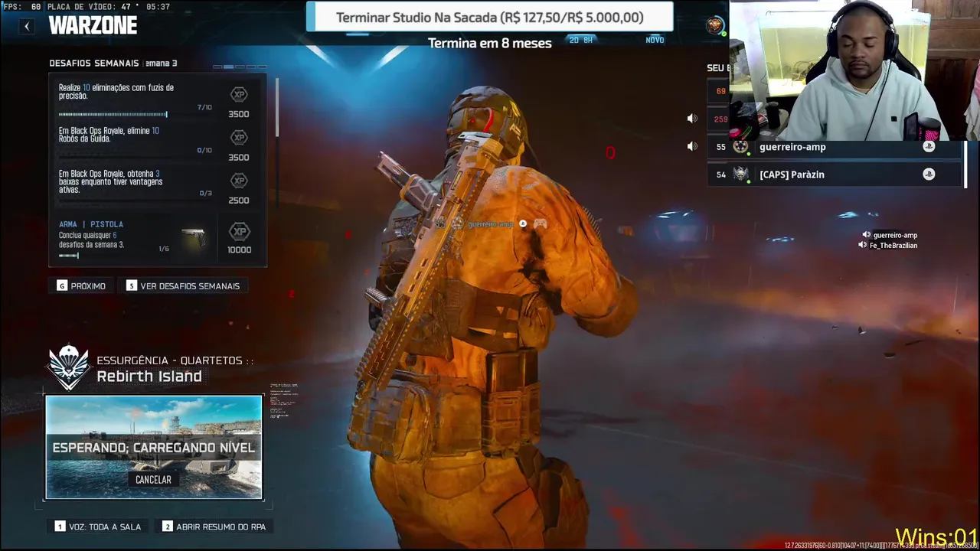This screenshot has width=980, height=551.
Task: Select the pistol weapon reward image
Action: pyautogui.click(x=193, y=238)
